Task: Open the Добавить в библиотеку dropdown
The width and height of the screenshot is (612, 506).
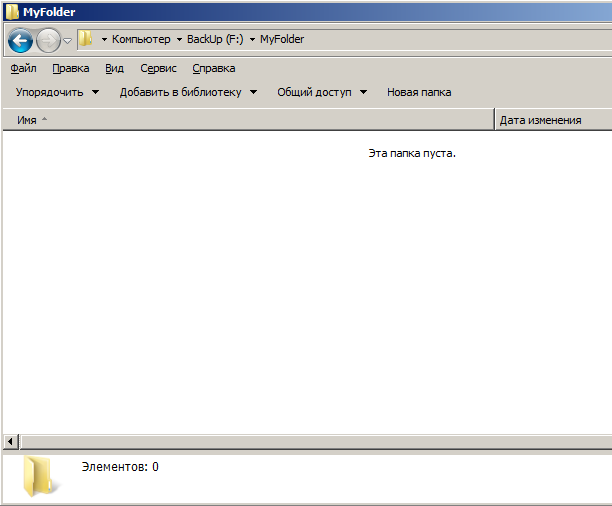Action: pos(188,92)
